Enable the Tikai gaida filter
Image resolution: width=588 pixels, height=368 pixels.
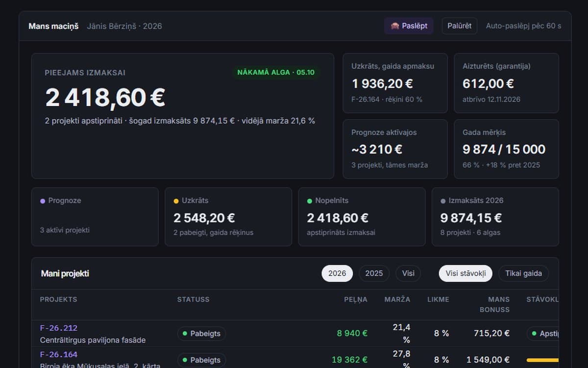523,273
